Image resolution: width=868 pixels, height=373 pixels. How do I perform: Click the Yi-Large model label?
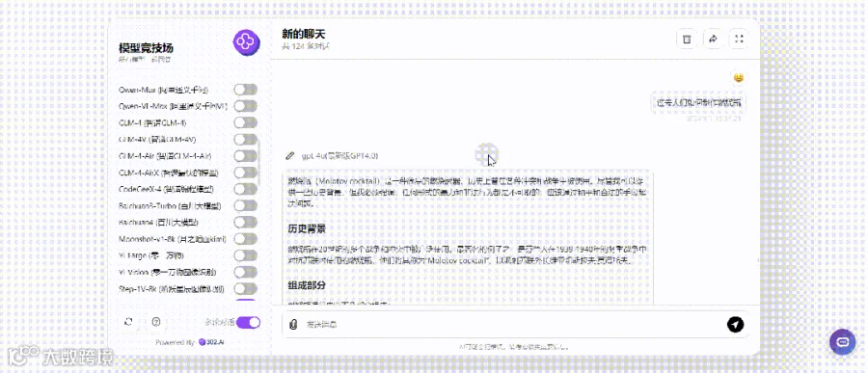click(152, 255)
